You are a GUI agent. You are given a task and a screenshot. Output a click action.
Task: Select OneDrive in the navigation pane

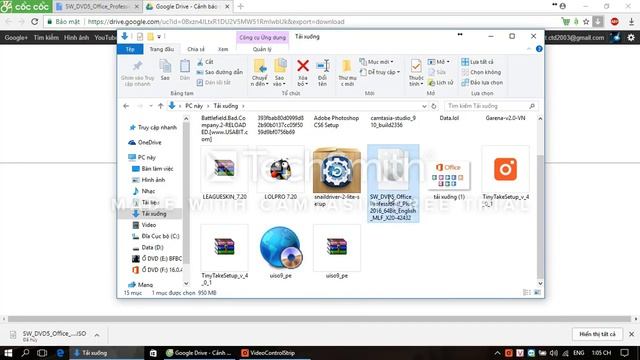(145, 142)
